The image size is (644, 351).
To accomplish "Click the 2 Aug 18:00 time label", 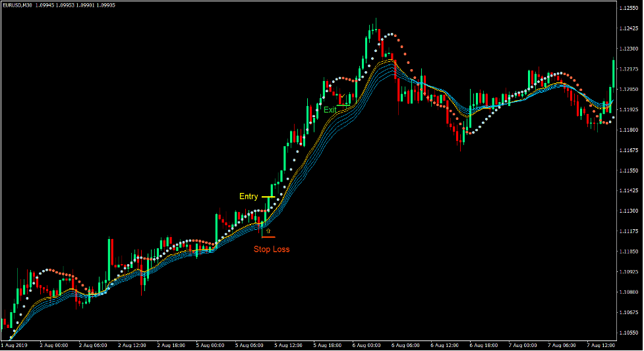I will click(171, 345).
